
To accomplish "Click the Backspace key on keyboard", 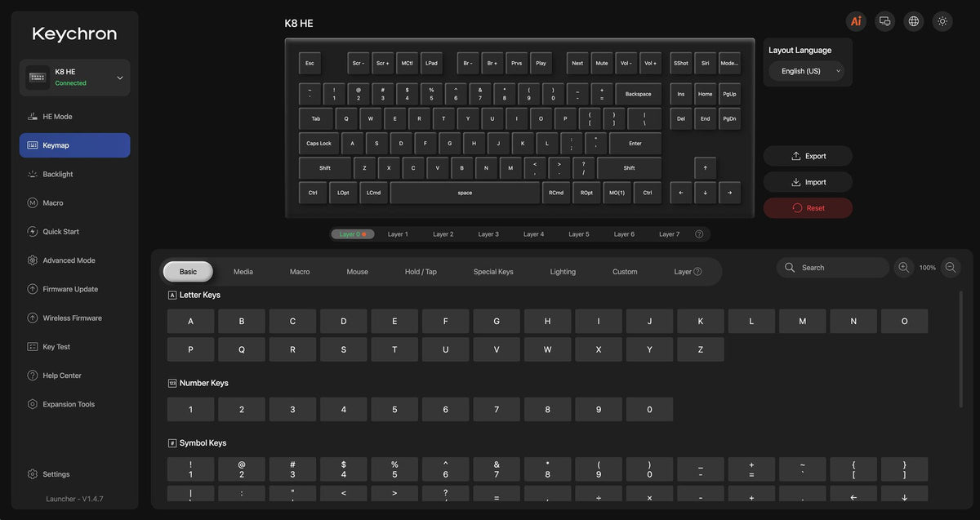I will tap(639, 94).
